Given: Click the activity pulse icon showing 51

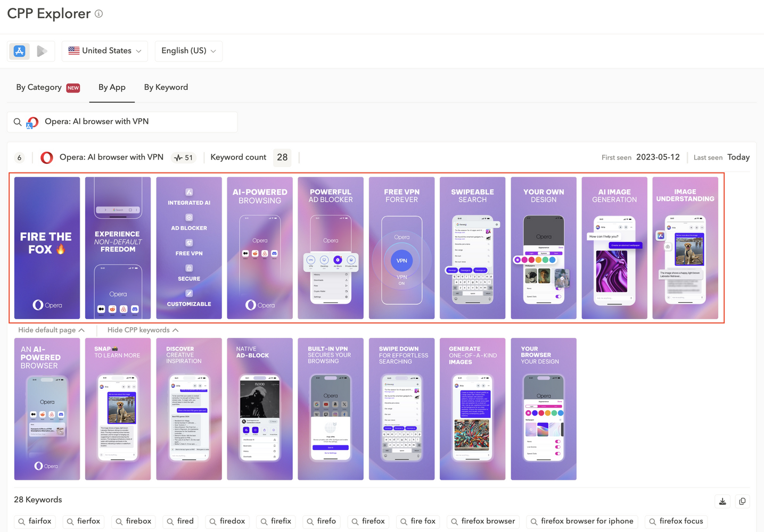Looking at the screenshot, I should click(184, 157).
